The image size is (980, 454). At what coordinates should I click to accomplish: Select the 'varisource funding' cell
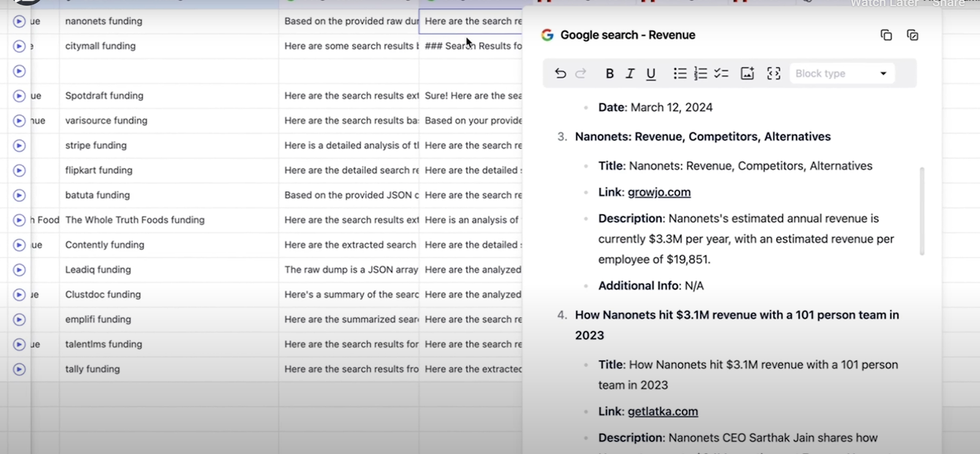coord(169,121)
